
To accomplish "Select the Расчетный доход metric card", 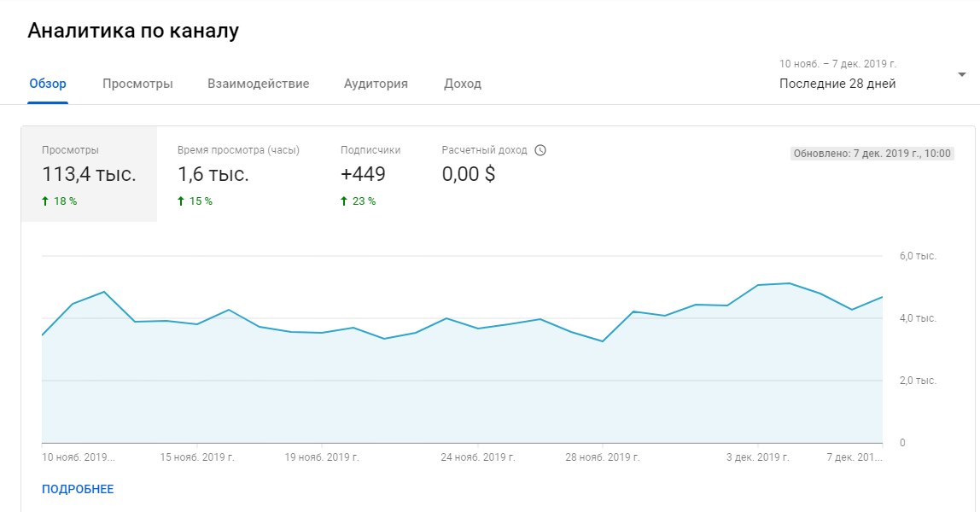I will 493,174.
